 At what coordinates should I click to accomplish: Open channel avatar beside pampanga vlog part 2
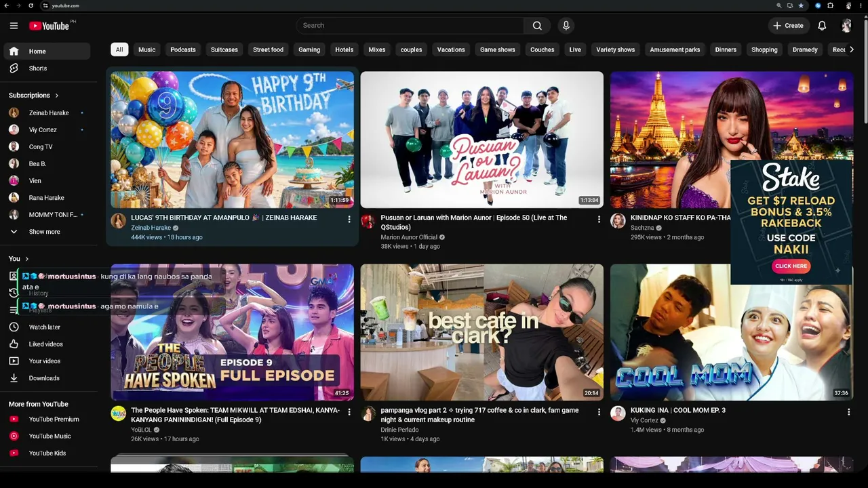point(368,413)
